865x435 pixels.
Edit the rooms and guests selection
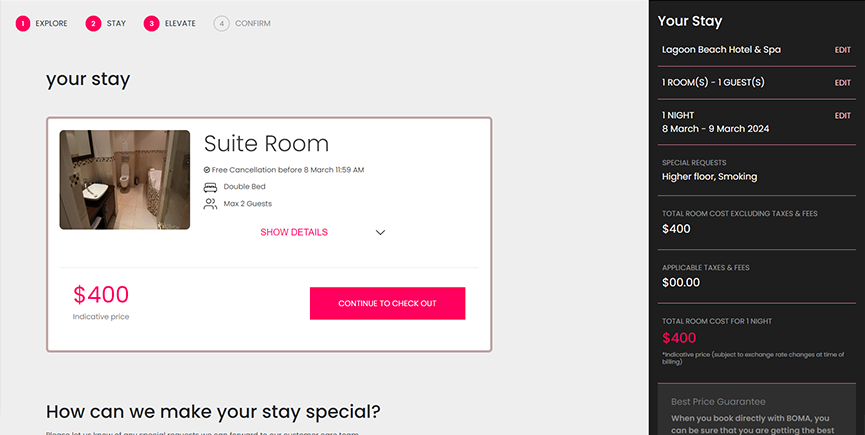(x=842, y=83)
